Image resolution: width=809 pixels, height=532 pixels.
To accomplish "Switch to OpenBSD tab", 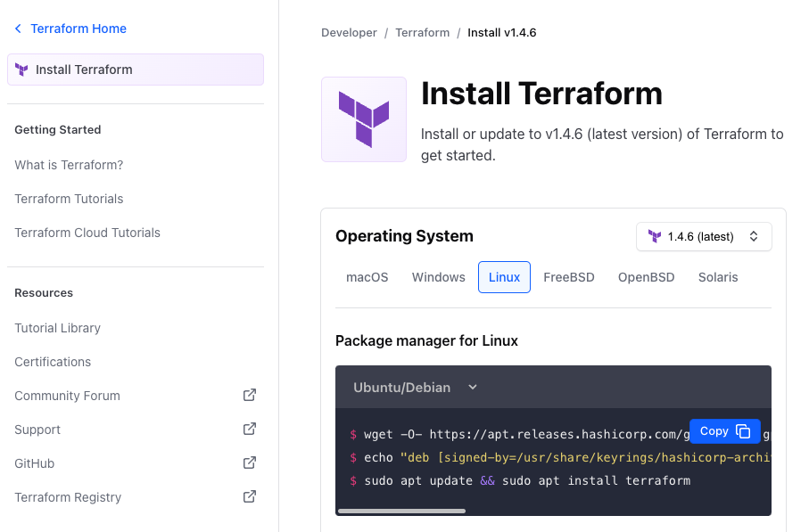I will (x=646, y=277).
